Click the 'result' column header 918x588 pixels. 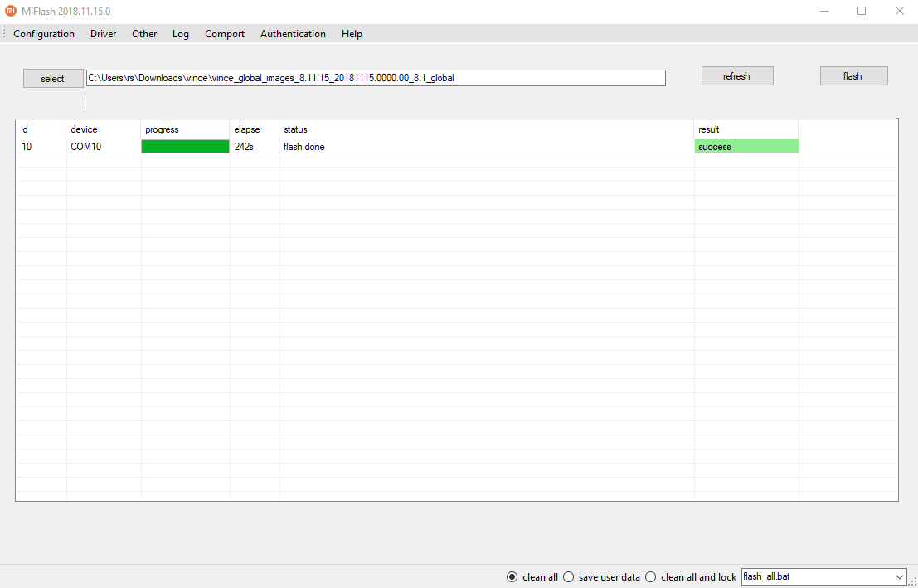pyautogui.click(x=746, y=129)
